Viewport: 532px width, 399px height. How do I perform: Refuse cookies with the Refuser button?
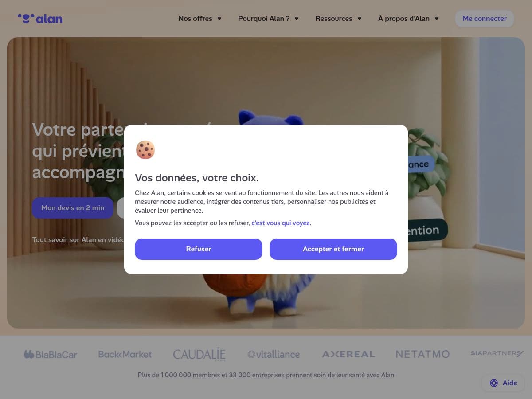199,249
